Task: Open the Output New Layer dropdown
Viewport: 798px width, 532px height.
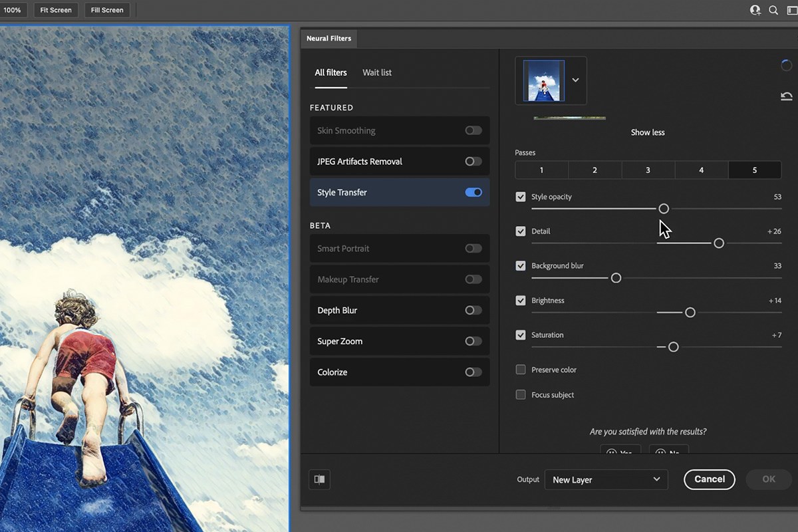Action: [x=606, y=479]
